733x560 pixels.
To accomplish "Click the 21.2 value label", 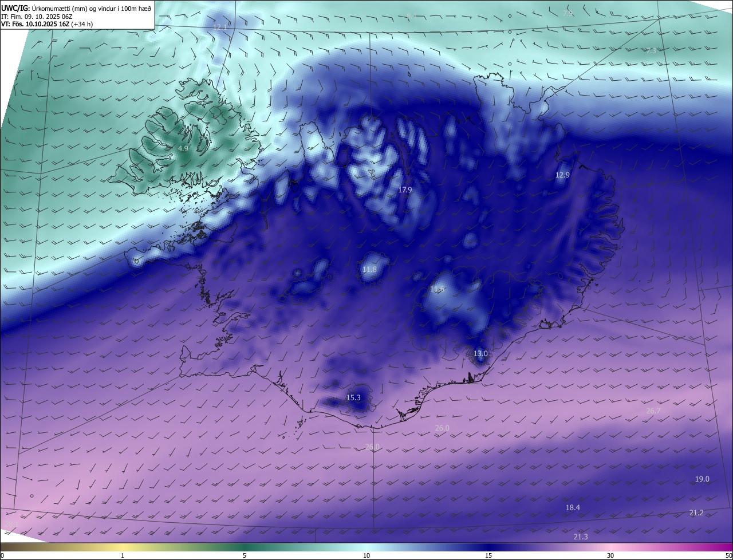I will pos(696,512).
